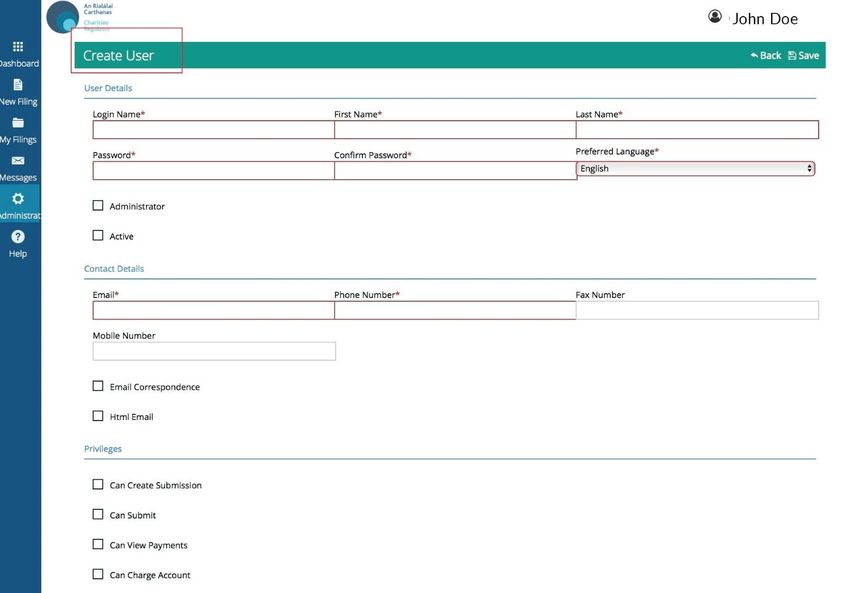Image resolution: width=850 pixels, height=593 pixels.
Task: Open the Preferred Language dropdown
Action: (696, 169)
